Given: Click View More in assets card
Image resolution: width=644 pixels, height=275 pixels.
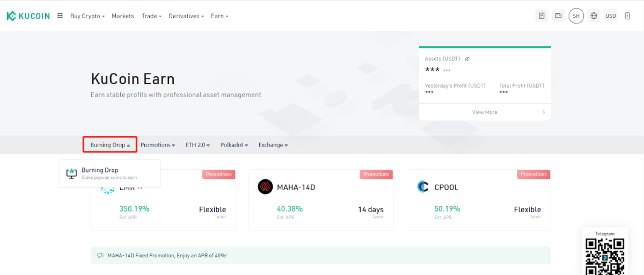Looking at the screenshot, I should [485, 112].
